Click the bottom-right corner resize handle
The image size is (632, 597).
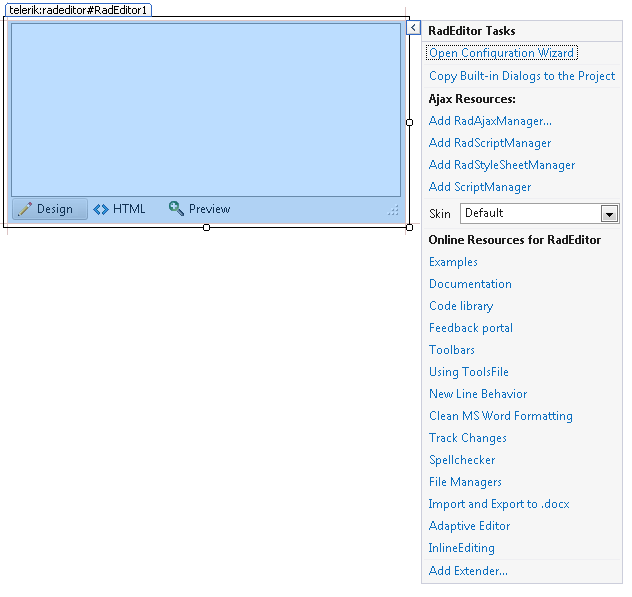coord(410,227)
